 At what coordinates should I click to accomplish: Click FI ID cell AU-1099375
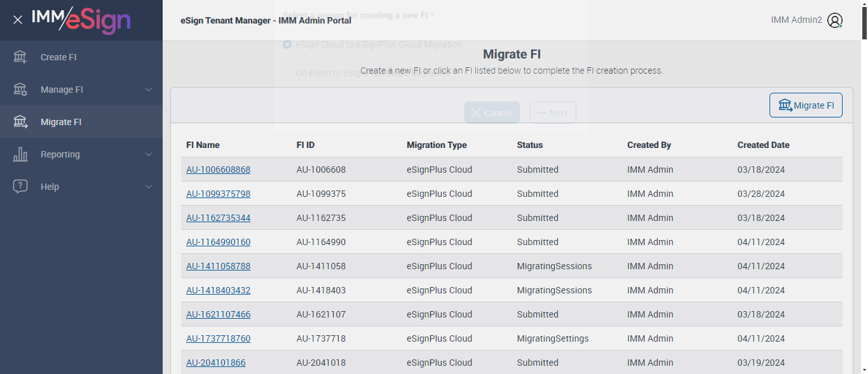tap(321, 194)
